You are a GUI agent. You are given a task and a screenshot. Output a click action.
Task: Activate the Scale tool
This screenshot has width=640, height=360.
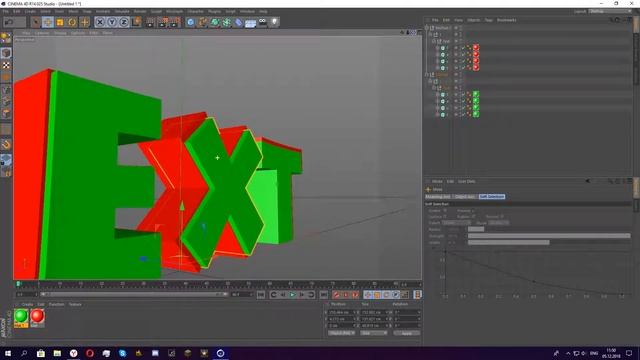[60, 22]
